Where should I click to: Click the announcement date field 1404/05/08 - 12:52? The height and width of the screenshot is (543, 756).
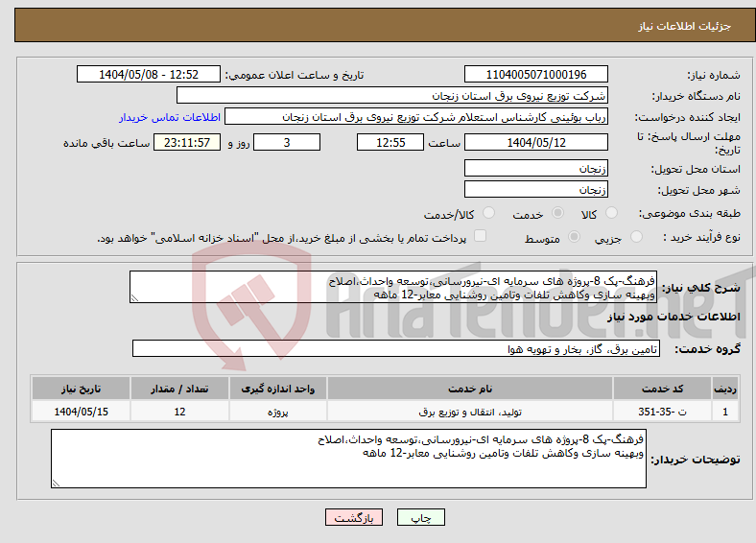149,74
